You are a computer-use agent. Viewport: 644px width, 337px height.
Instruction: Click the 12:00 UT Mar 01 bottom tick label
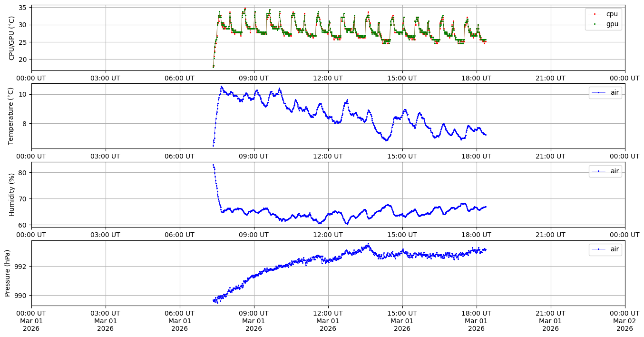point(328,321)
